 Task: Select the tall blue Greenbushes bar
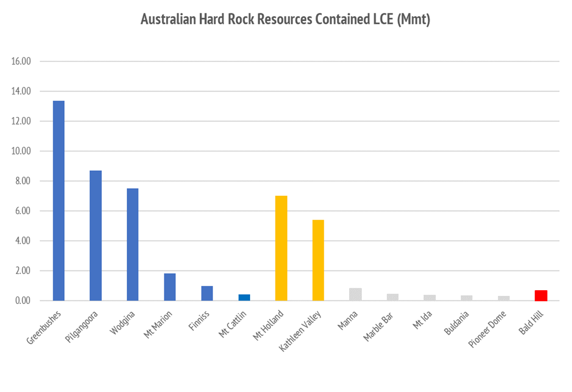click(x=58, y=200)
